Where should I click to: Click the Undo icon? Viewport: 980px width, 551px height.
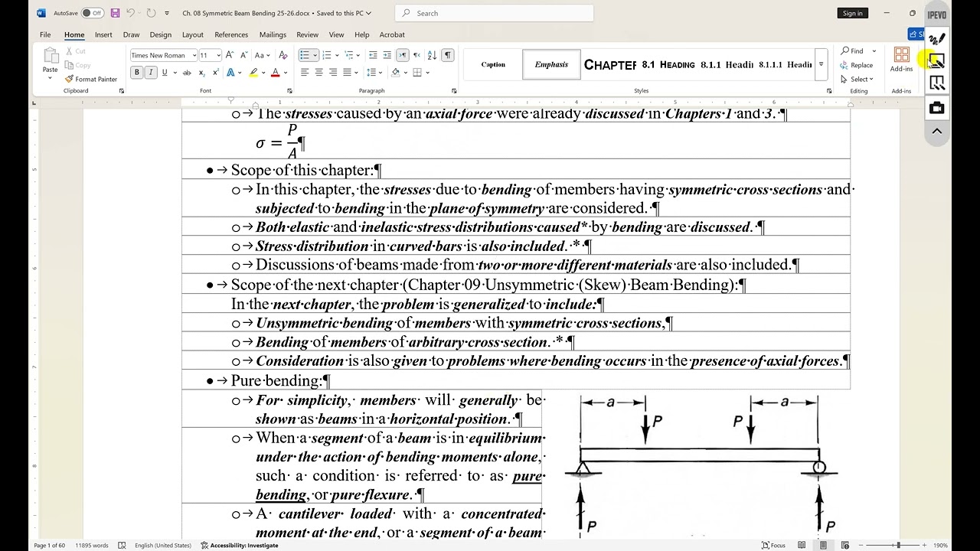[x=131, y=13]
